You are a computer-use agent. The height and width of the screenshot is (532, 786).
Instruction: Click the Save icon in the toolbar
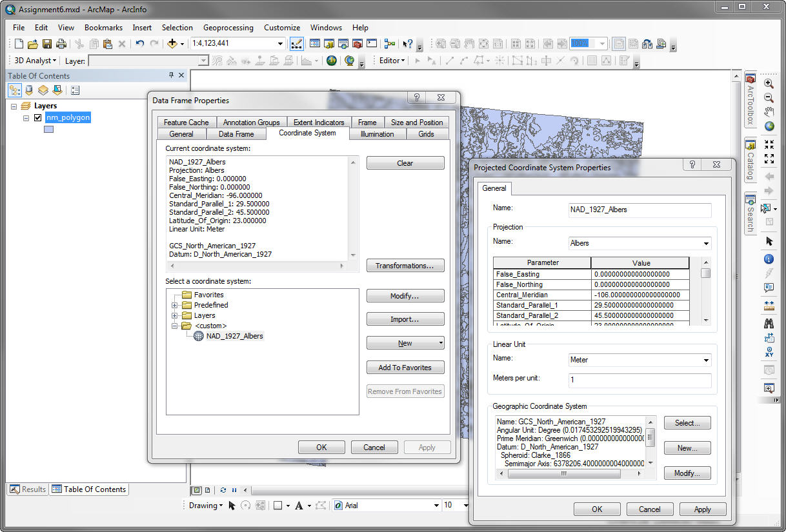47,44
